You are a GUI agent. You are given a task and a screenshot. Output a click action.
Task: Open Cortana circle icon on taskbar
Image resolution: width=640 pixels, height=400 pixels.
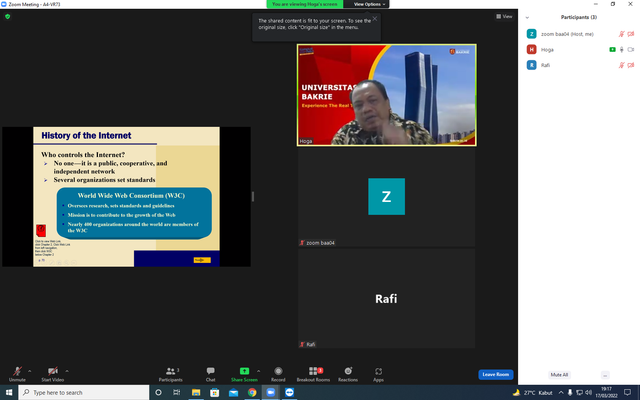(x=158, y=392)
